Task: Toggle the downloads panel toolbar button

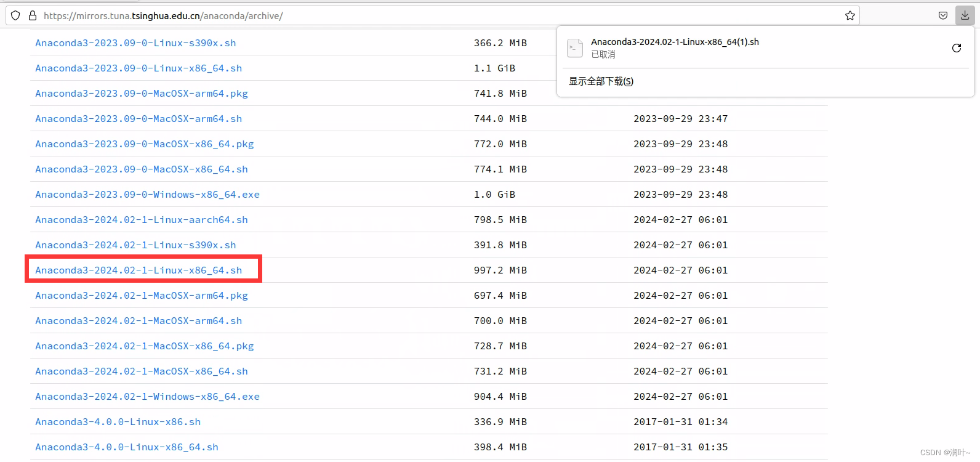Action: pyautogui.click(x=965, y=15)
